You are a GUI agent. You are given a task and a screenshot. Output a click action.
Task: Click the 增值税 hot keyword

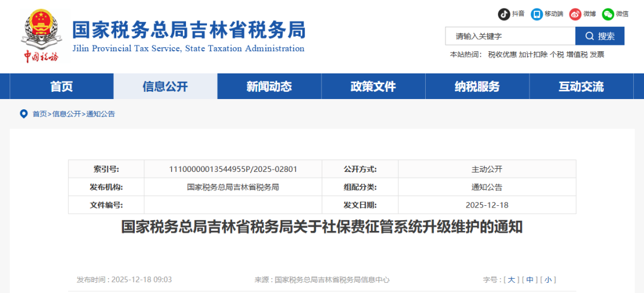[577, 54]
